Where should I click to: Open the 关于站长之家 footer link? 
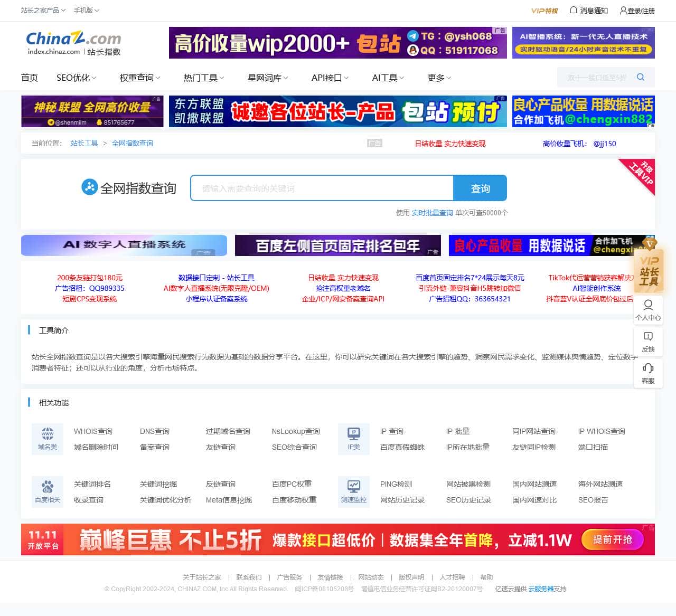(x=202, y=577)
